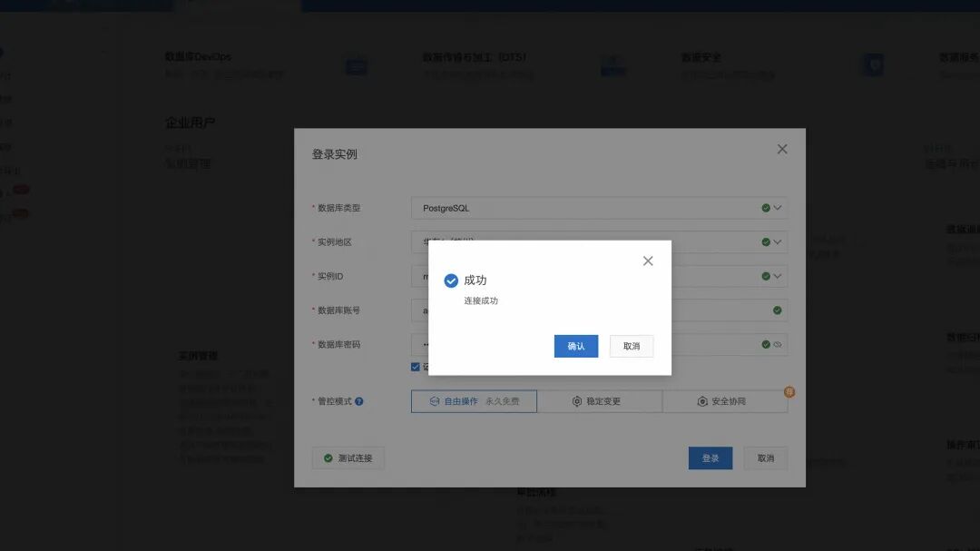980x551 pixels.
Task: Select the 自由操作 control mode
Action: click(474, 401)
